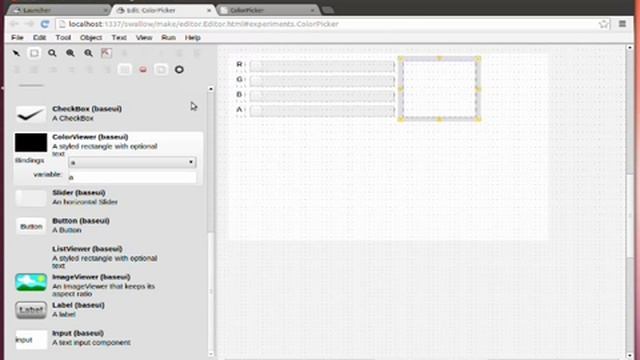Screen dimensions: 640x360
Task: Click the R label on the canvas
Action: pos(240,64)
